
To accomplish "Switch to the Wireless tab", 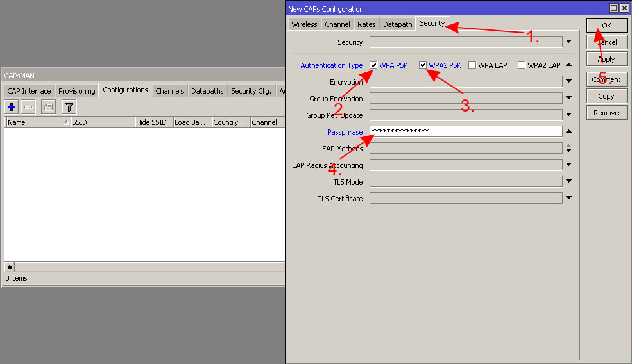I will coord(304,24).
